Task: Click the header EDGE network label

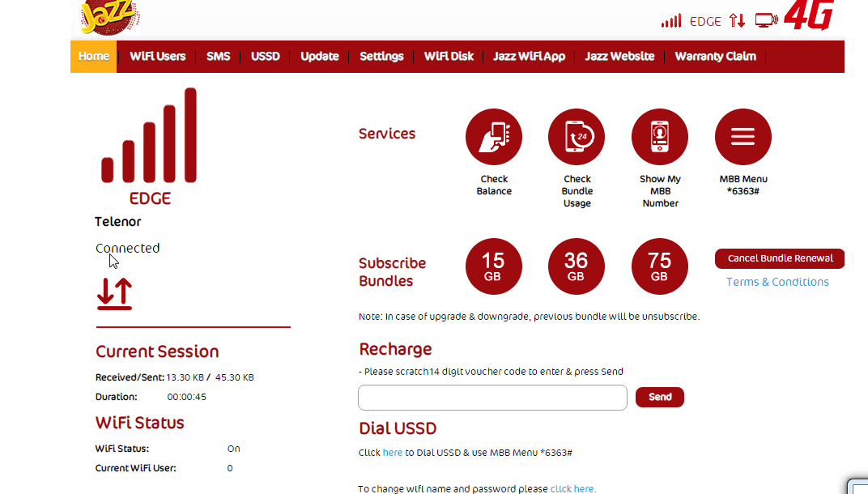Action: pos(705,21)
